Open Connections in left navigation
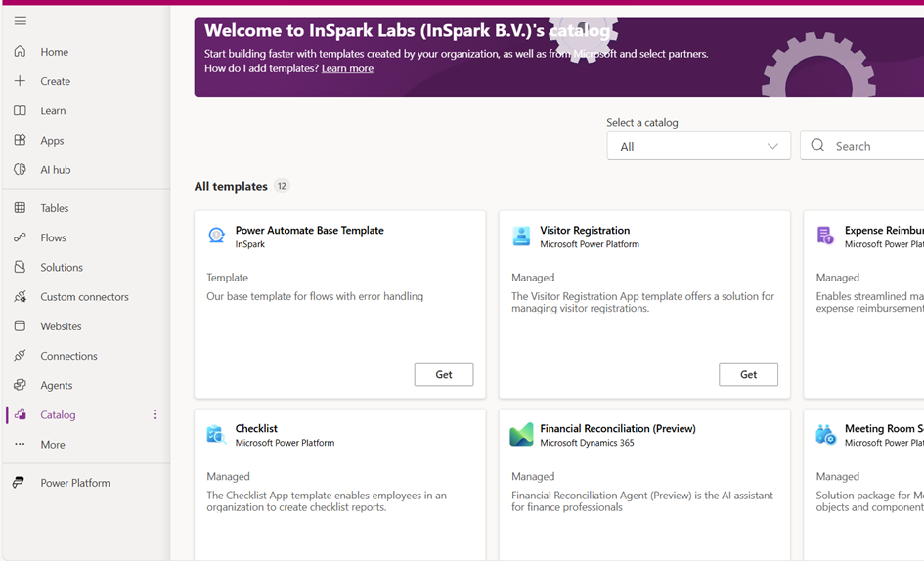The width and height of the screenshot is (924, 561). pyautogui.click(x=69, y=356)
